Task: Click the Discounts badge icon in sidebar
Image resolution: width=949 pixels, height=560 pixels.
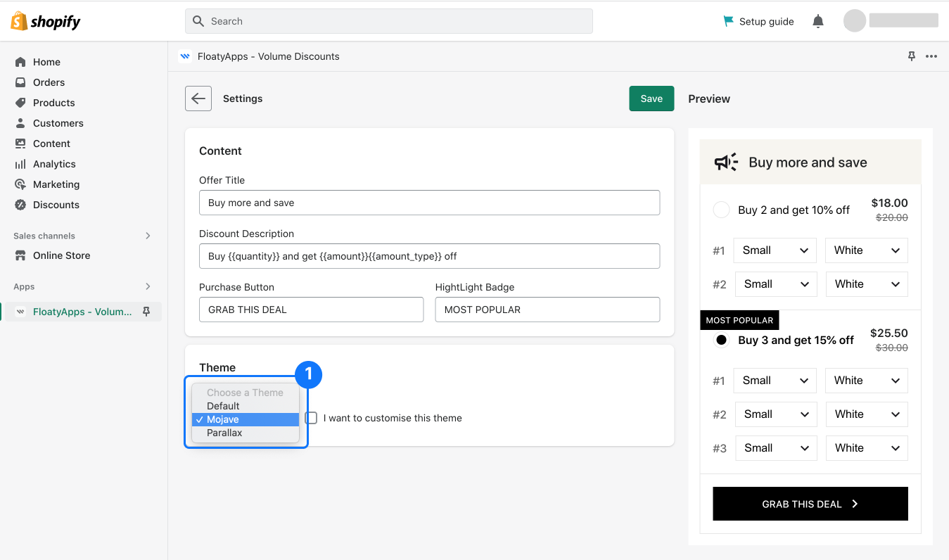Action: (20, 205)
